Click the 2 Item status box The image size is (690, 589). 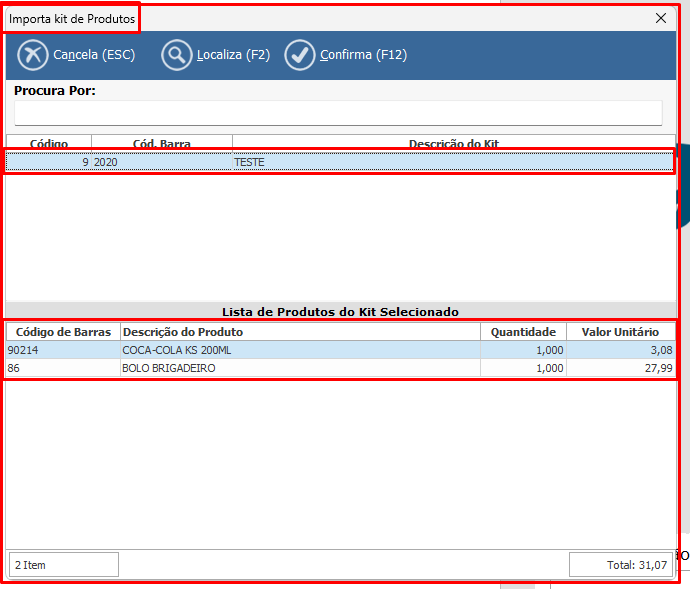tap(64, 565)
